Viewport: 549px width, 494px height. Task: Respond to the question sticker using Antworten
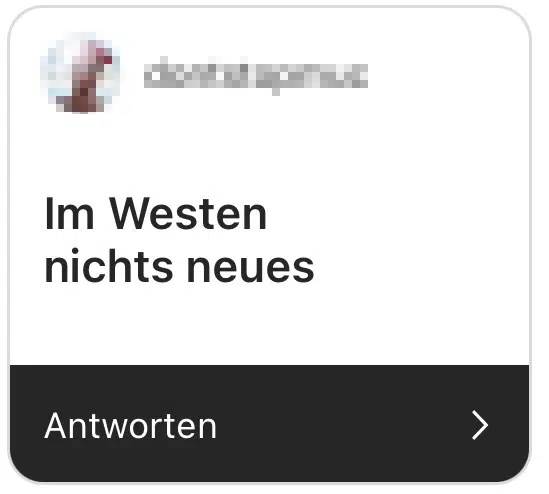coord(269,423)
